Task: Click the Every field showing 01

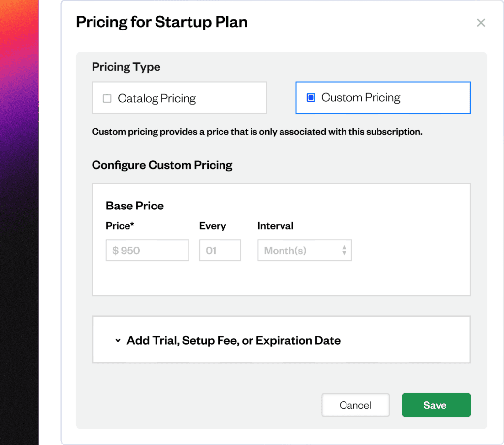Action: [220, 250]
